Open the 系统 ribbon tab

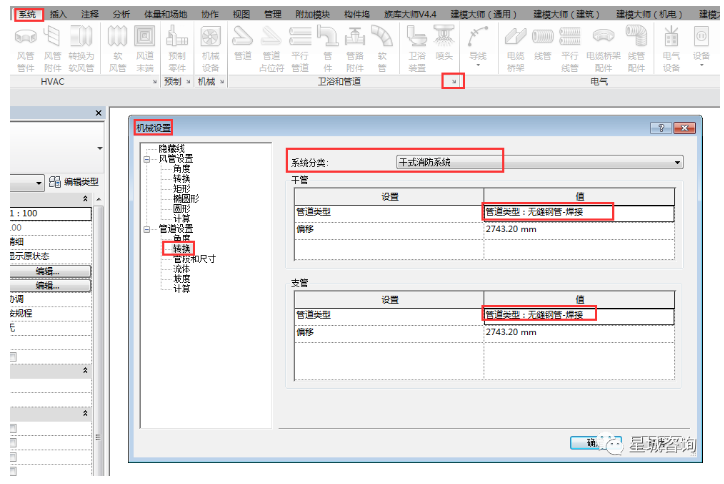point(28,14)
